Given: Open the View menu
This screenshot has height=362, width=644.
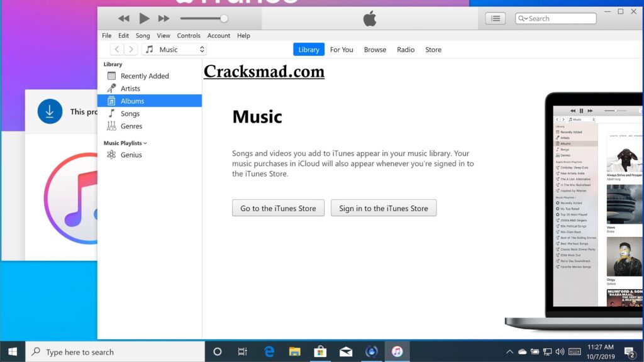Looking at the screenshot, I should [x=164, y=36].
